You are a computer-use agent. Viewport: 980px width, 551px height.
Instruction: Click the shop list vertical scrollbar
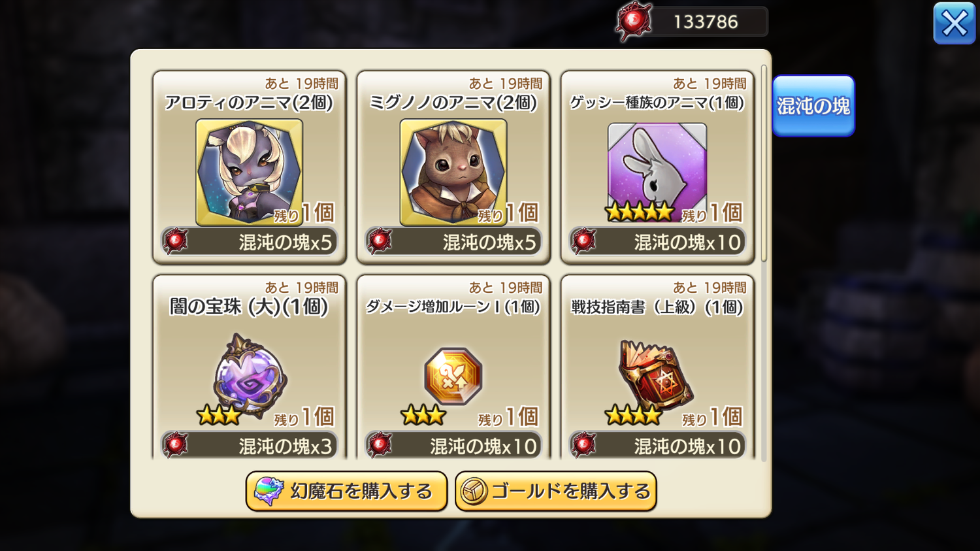[764, 163]
